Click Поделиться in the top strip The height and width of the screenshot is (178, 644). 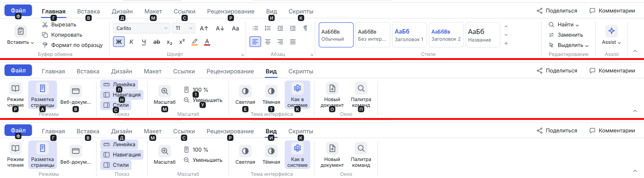pyautogui.click(x=557, y=11)
